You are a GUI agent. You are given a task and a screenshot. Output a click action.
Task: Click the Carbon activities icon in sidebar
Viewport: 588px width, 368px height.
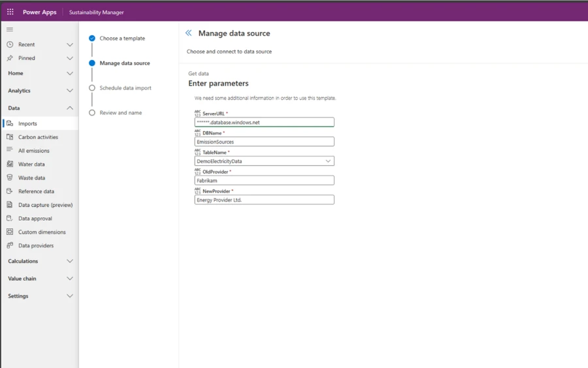coord(10,137)
